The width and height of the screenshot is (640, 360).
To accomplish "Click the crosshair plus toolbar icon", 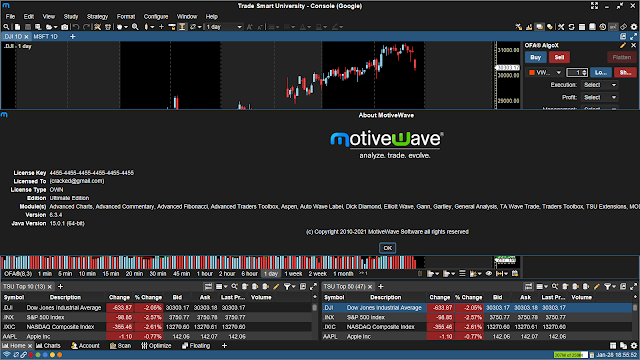I will [161, 27].
